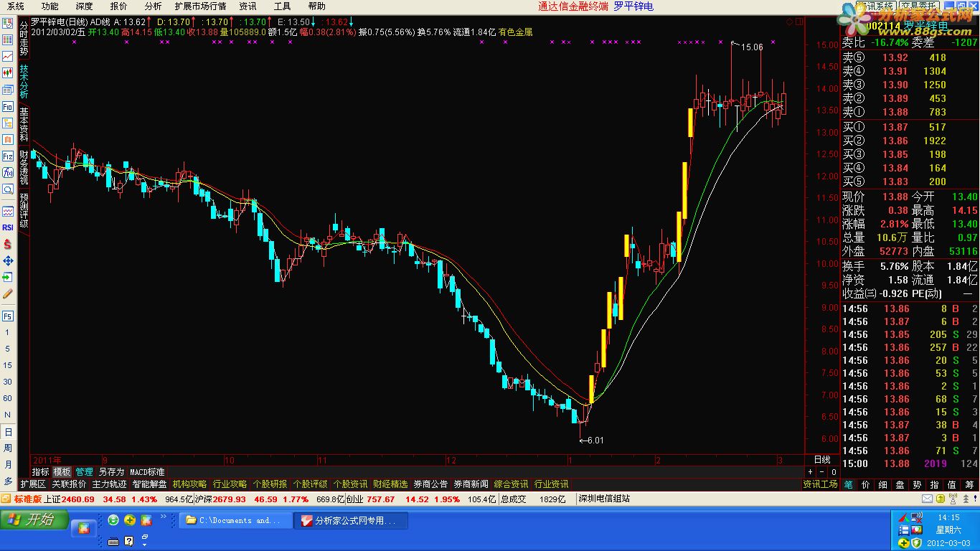980x551 pixels.
Task: Click the small square icon at chart top-right
Action: coord(798,22)
